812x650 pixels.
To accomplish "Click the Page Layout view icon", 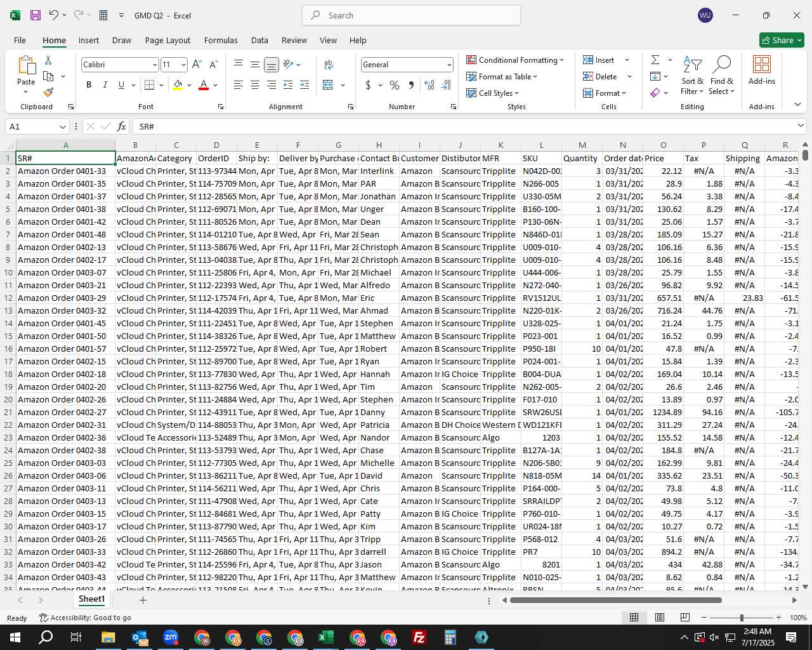I will pyautogui.click(x=660, y=618).
